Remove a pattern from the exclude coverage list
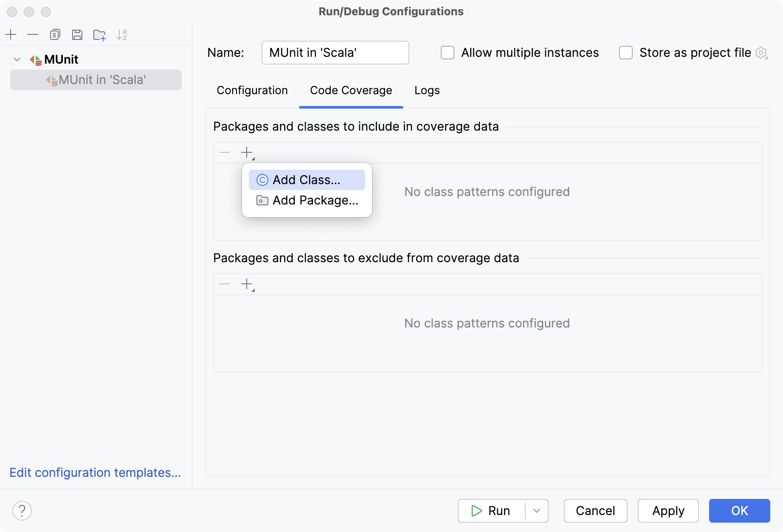 (x=224, y=284)
